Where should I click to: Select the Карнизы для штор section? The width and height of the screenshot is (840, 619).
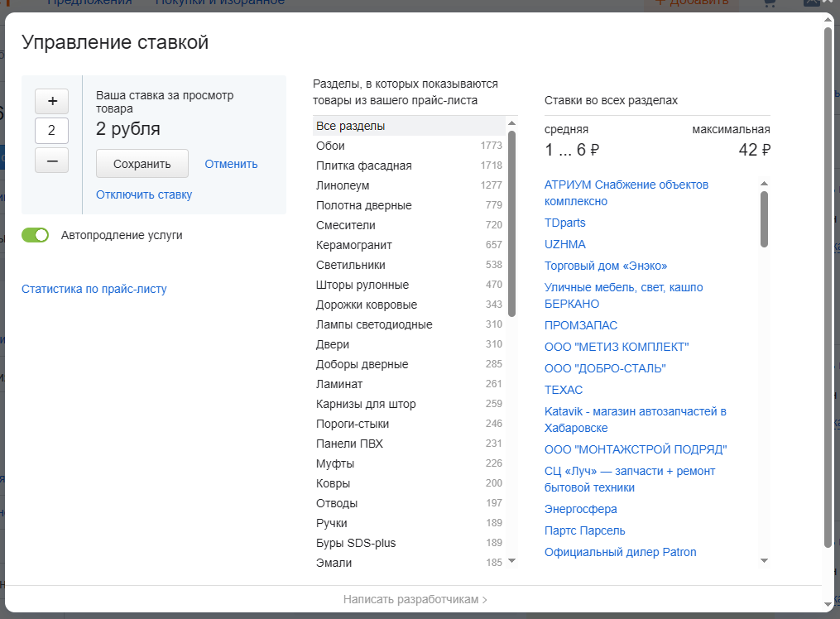pyautogui.click(x=409, y=403)
